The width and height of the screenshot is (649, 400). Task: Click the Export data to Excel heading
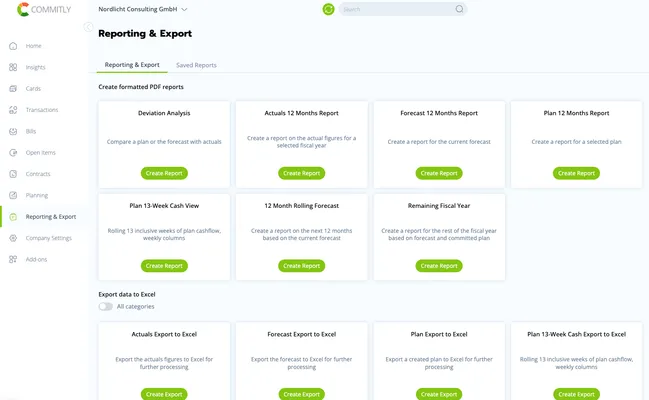click(127, 294)
